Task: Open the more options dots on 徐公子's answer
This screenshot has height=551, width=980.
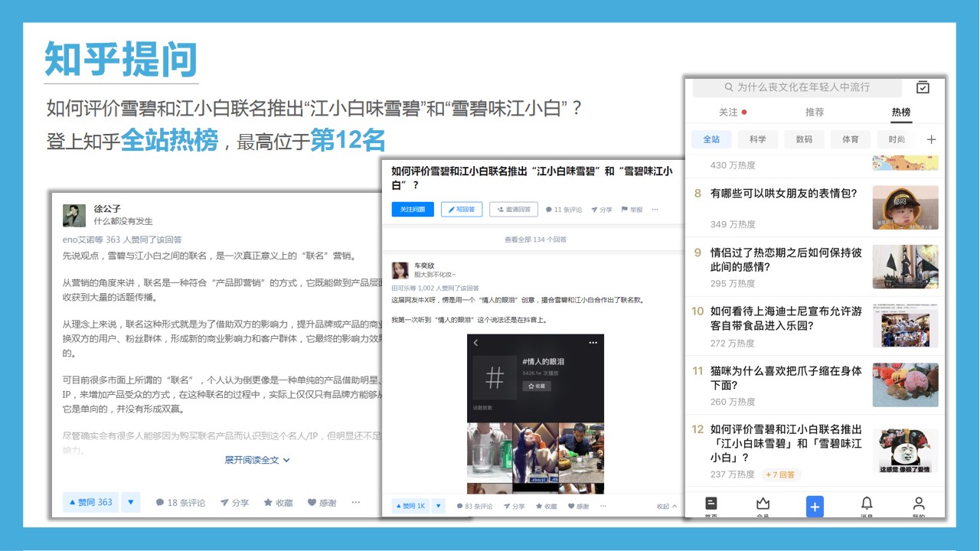Action: click(356, 503)
